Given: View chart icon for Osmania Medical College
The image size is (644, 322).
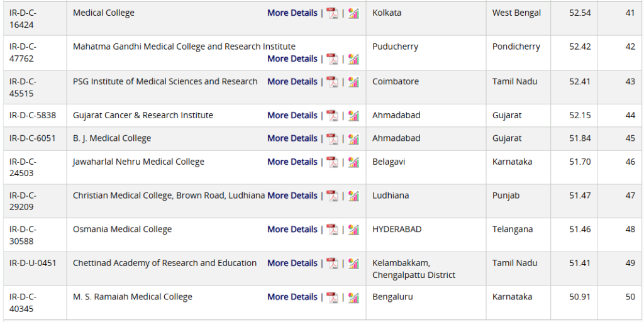Looking at the screenshot, I should tap(353, 230).
